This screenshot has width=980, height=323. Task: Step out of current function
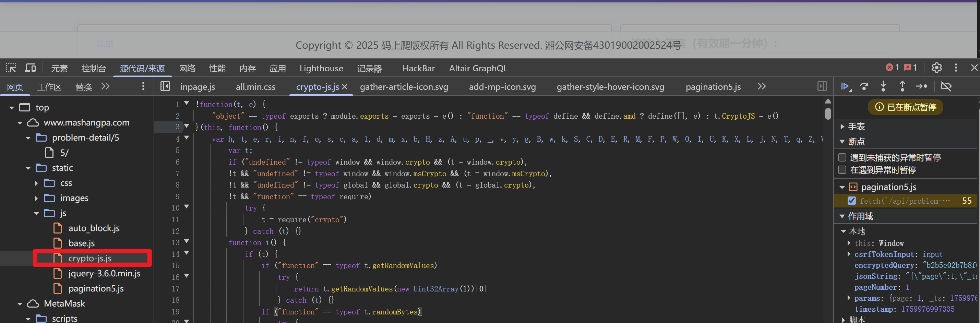tap(903, 87)
